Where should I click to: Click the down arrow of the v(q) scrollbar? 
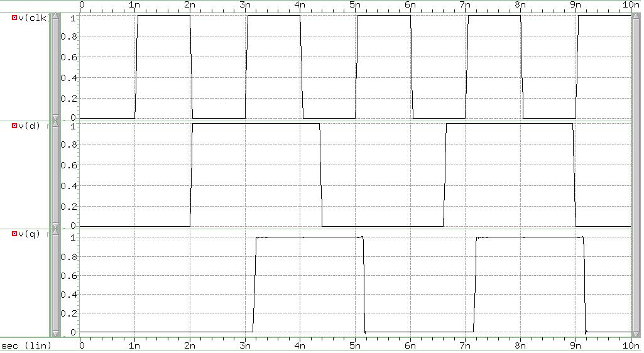[x=56, y=334]
